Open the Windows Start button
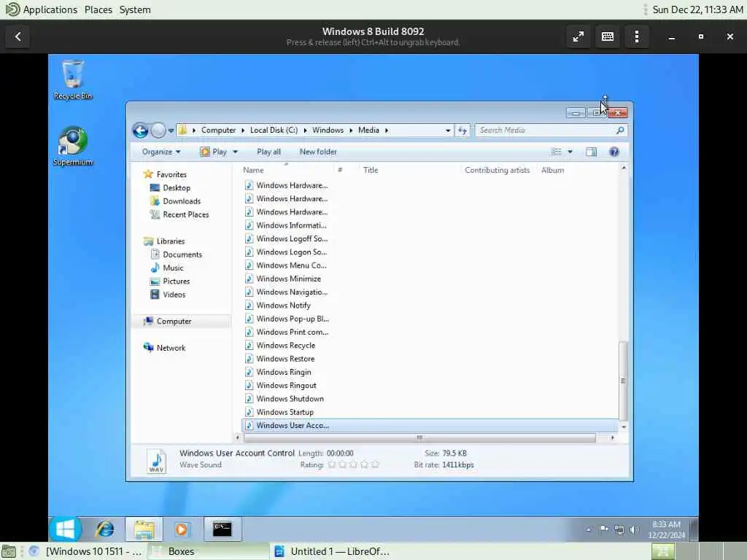This screenshot has width=747, height=560. (65, 529)
